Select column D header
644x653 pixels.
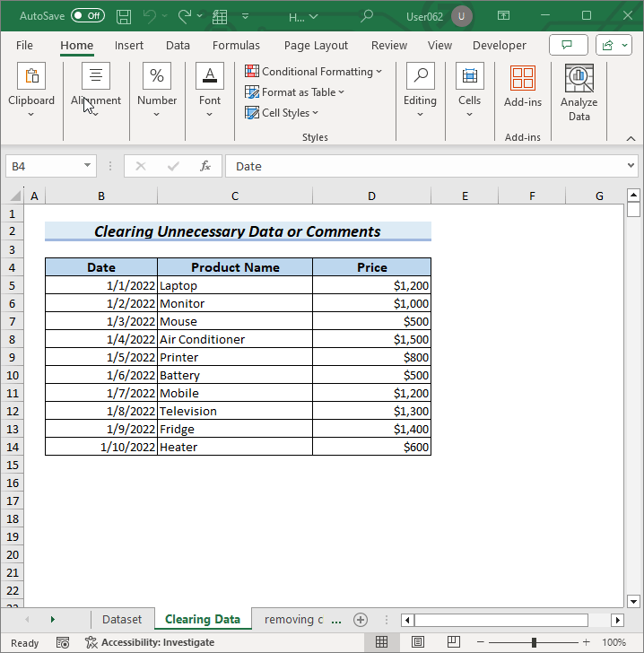click(x=371, y=196)
